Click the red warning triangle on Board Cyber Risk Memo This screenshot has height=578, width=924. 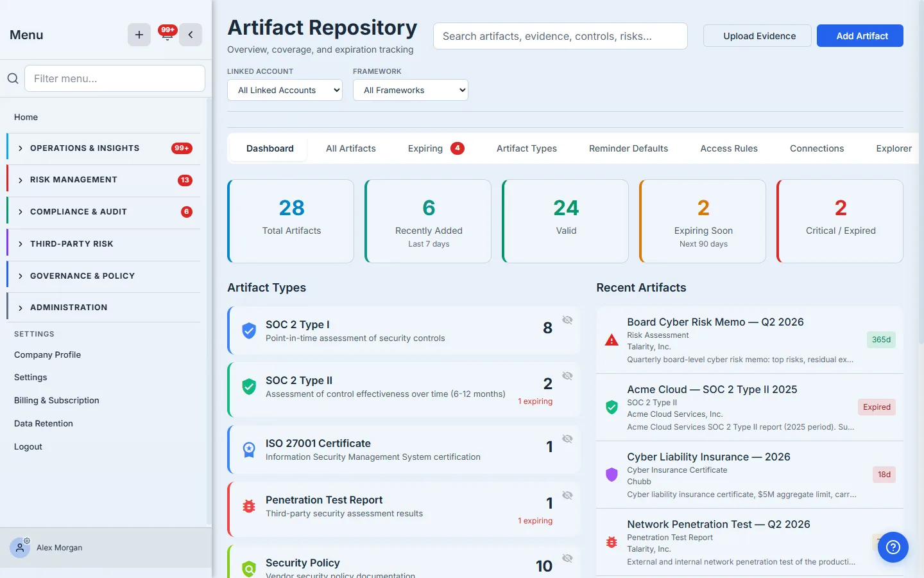pyautogui.click(x=612, y=340)
